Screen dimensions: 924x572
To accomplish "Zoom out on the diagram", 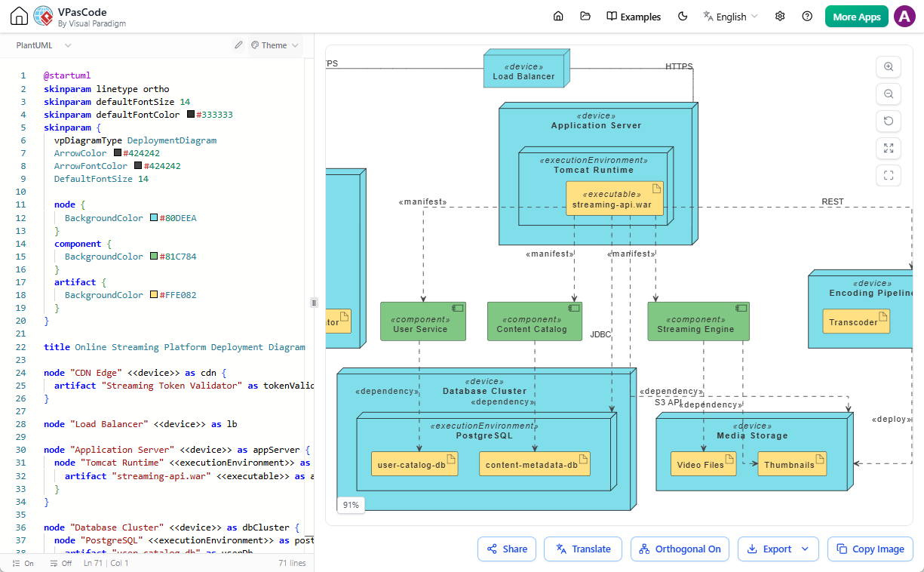I will 889,94.
